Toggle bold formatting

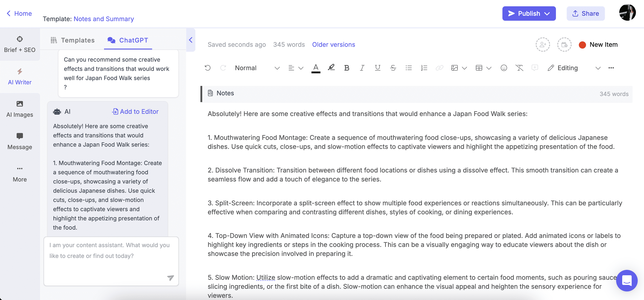tap(346, 68)
